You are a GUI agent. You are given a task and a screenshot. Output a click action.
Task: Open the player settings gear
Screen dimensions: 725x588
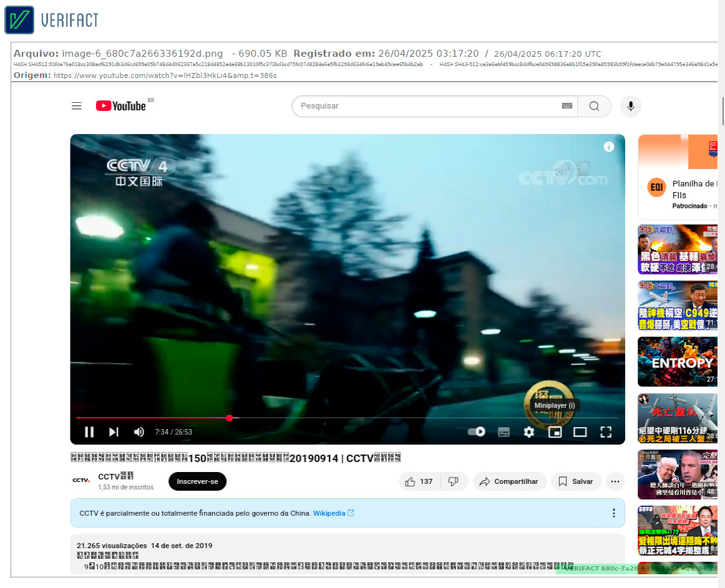[x=529, y=431]
